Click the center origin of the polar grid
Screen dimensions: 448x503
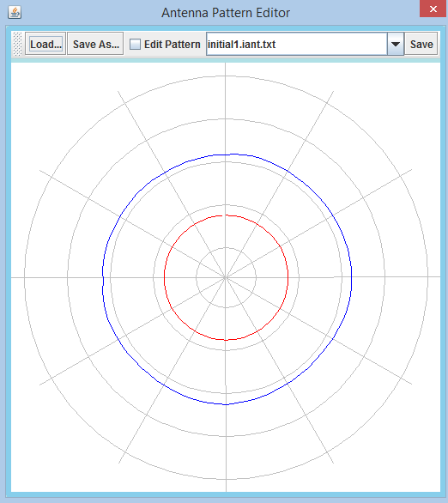pyautogui.click(x=226, y=277)
